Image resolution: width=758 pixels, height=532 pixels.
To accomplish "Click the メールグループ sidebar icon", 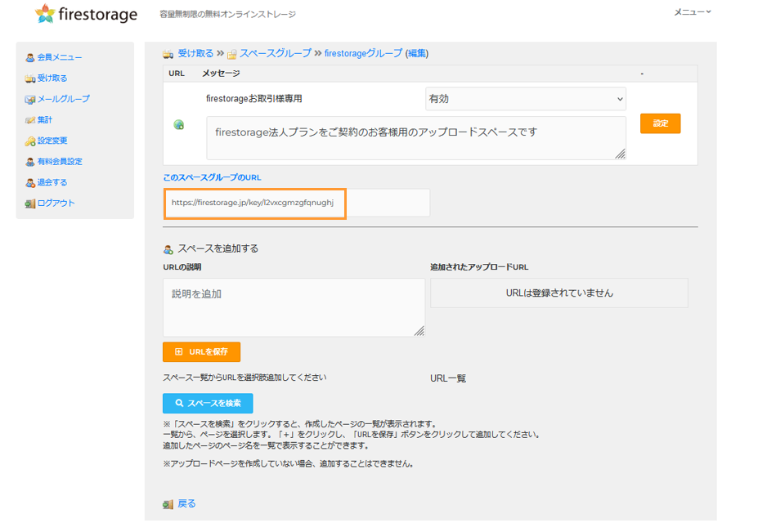I will (x=30, y=100).
